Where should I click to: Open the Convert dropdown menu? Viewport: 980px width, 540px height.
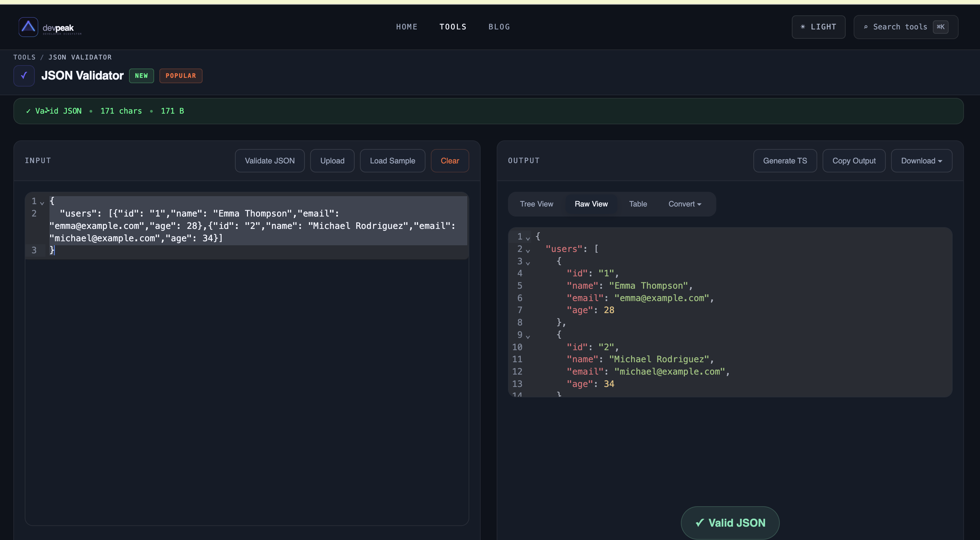[x=685, y=204]
